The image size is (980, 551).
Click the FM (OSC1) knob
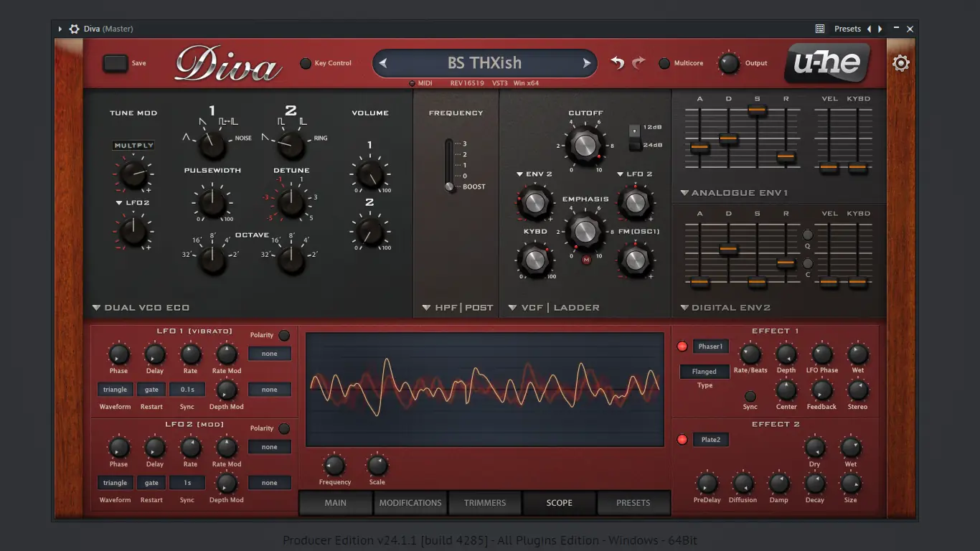pyautogui.click(x=635, y=260)
